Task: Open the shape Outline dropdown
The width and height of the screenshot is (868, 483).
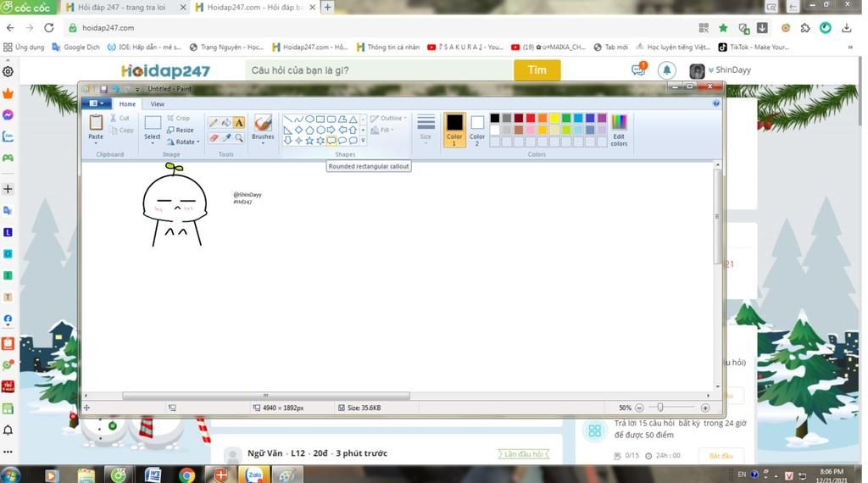Action: (388, 118)
